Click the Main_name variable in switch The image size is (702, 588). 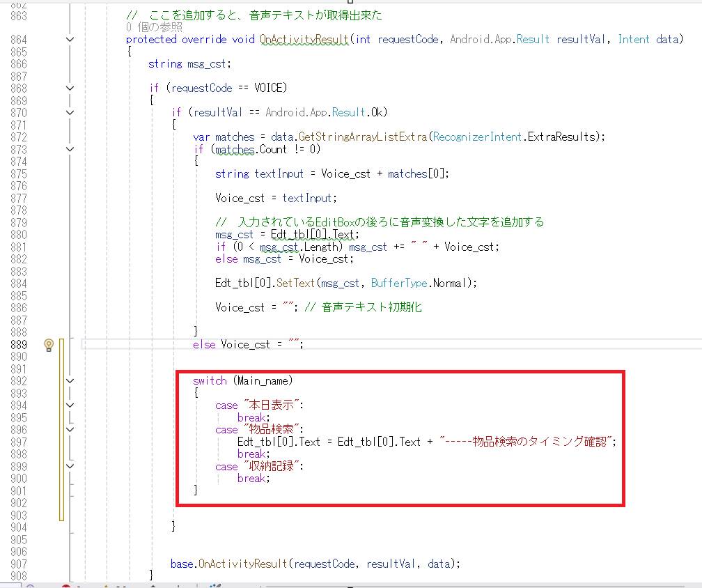[263, 381]
